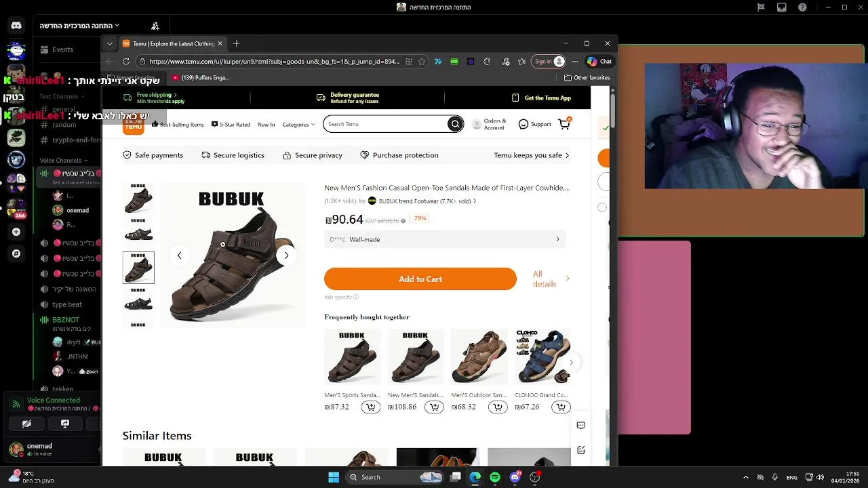Open Discord discover servers compass icon
This screenshot has height=488, width=868.
pyautogui.click(x=16, y=253)
